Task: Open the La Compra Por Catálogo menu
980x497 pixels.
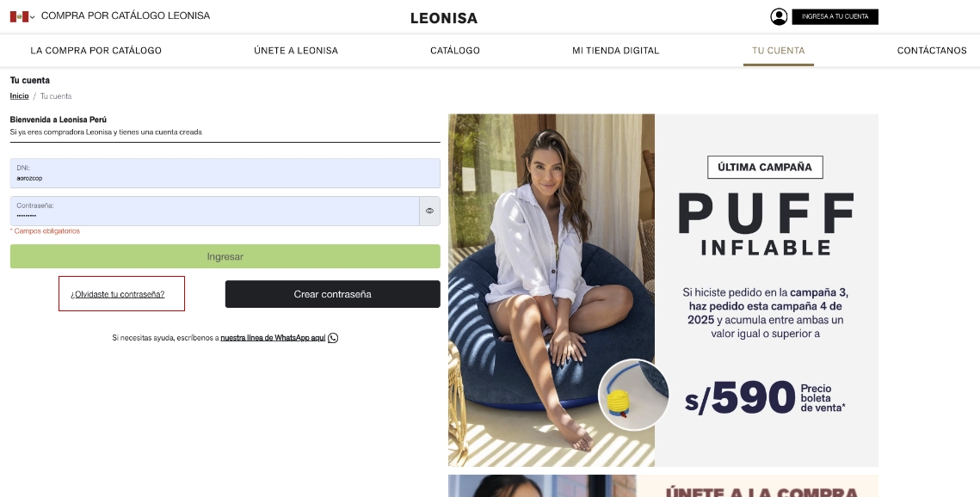Action: click(96, 51)
